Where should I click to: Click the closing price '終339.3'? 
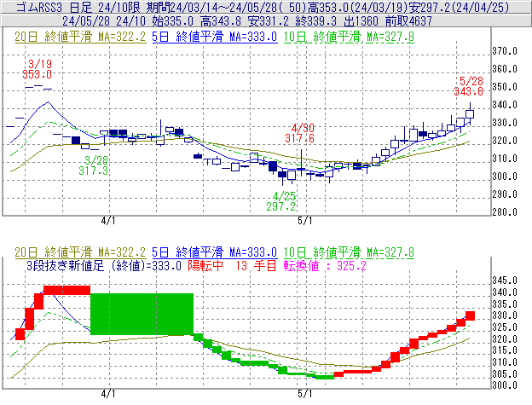pos(316,21)
